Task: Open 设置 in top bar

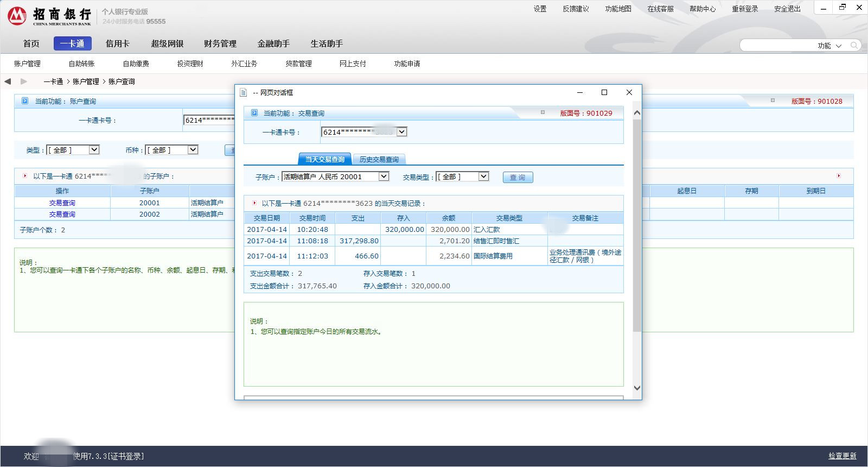Action: (x=540, y=9)
